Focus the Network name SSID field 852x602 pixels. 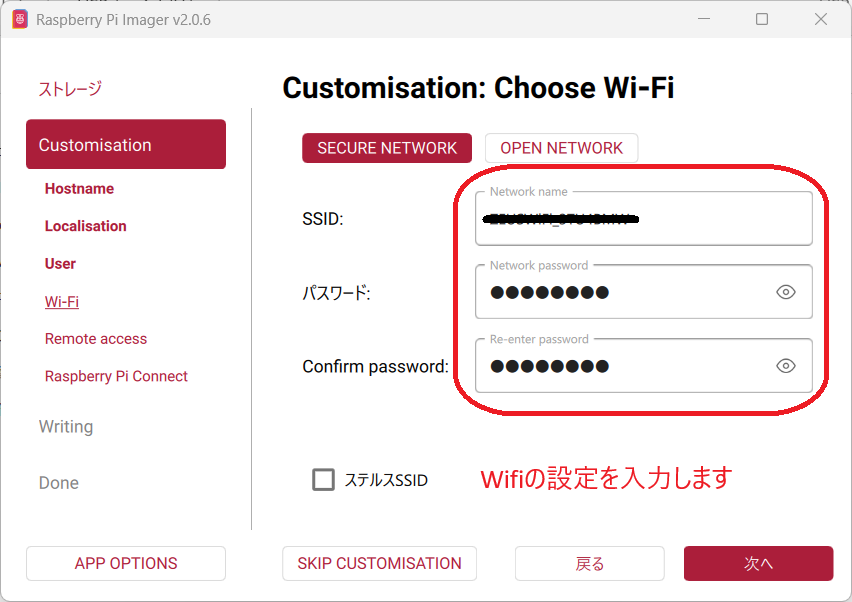pyautogui.click(x=643, y=219)
